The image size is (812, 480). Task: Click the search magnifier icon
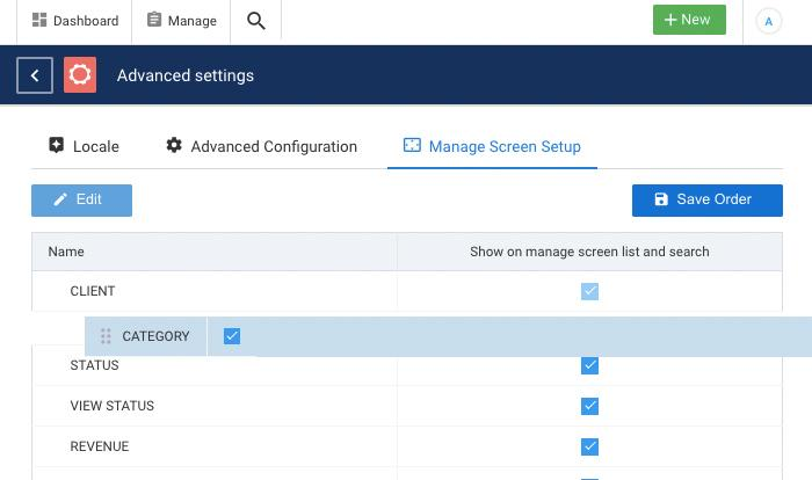pyautogui.click(x=256, y=21)
